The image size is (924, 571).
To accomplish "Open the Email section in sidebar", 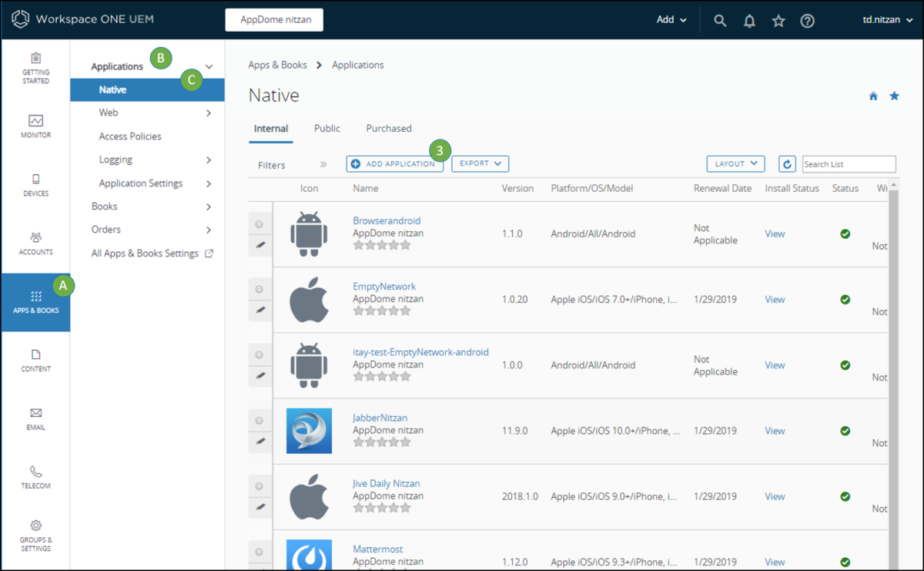I will (x=35, y=418).
